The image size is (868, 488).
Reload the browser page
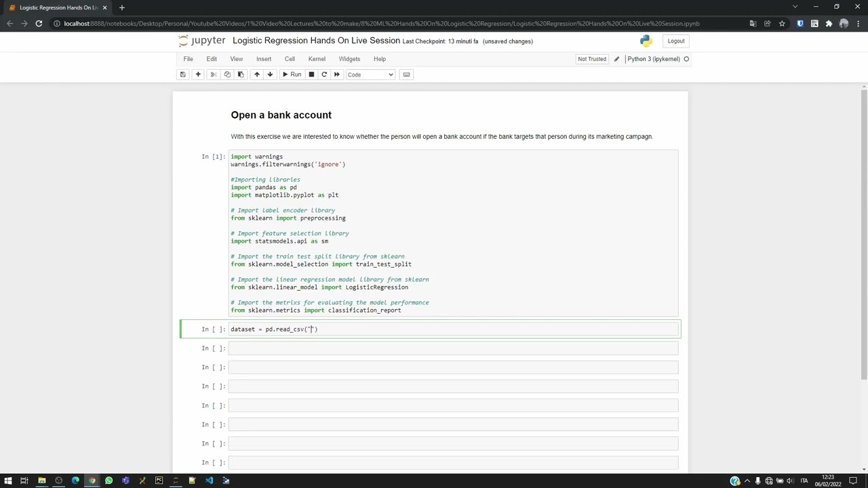pos(39,24)
